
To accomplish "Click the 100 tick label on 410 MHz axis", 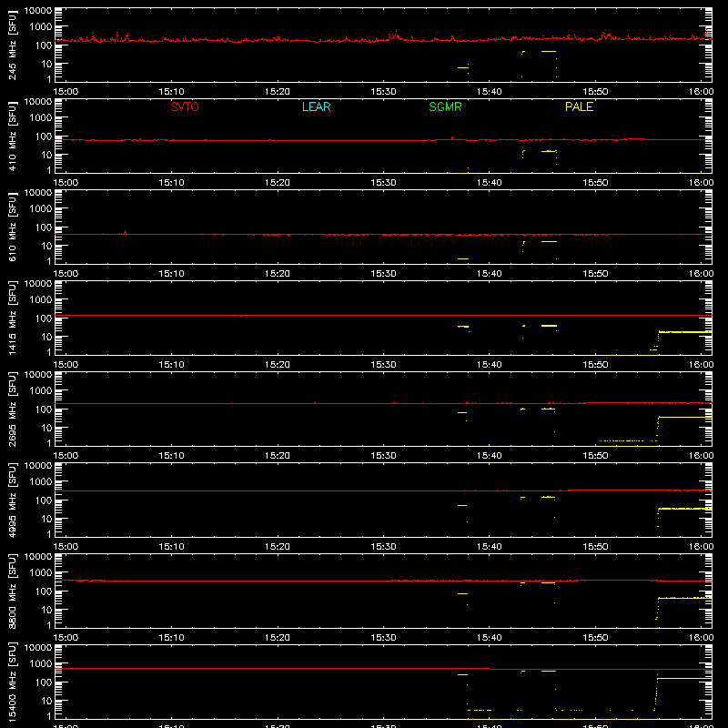I will [x=44, y=136].
